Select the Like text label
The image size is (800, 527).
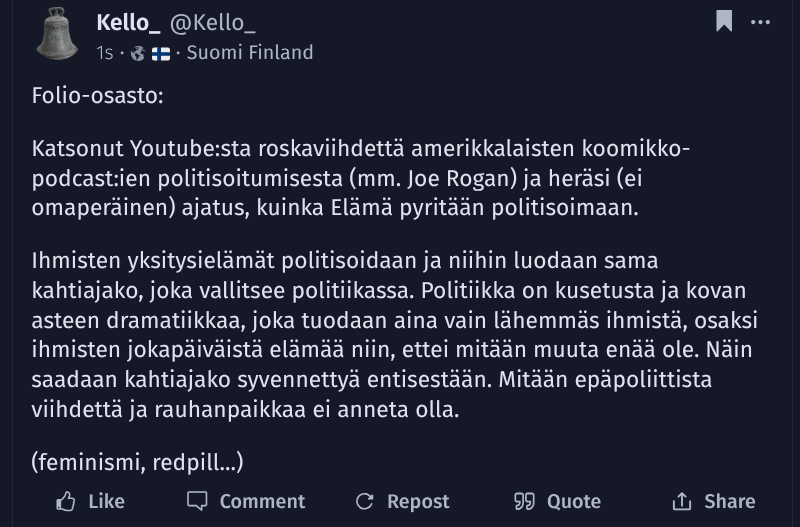pyautogui.click(x=107, y=501)
